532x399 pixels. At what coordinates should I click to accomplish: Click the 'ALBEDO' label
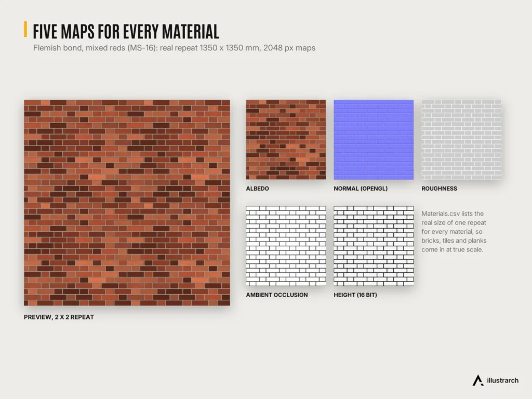(x=257, y=189)
